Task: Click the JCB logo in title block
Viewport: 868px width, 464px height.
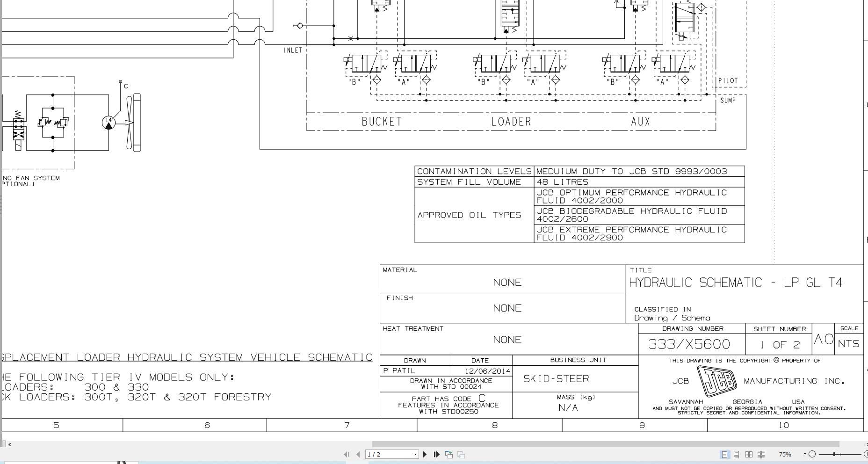Action: pos(717,381)
